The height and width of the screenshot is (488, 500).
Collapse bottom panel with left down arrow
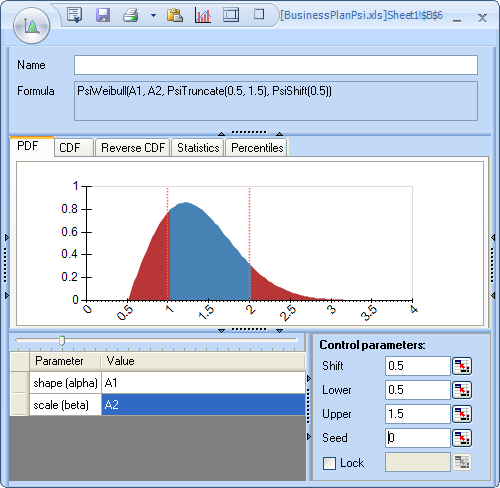pyautogui.click(x=221, y=331)
